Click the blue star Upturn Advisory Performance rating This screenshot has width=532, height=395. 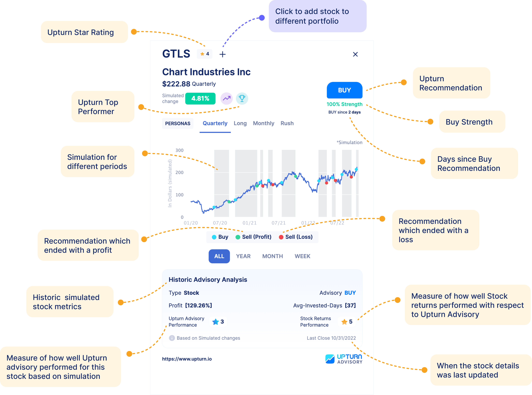218,322
